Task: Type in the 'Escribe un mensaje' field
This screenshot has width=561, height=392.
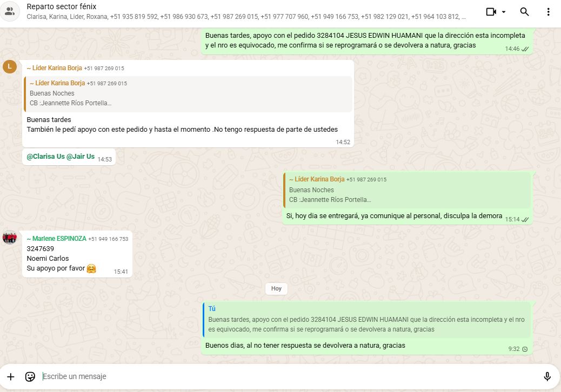Action: (x=270, y=376)
